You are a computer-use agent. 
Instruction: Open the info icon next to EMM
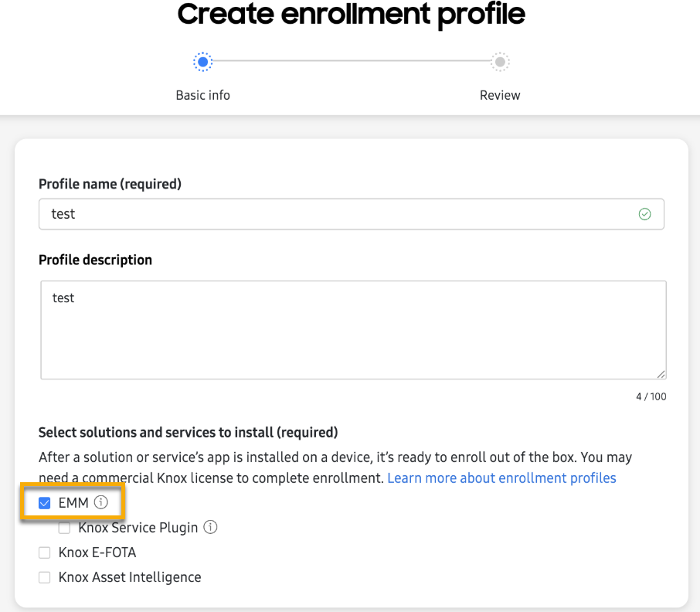[x=101, y=503]
